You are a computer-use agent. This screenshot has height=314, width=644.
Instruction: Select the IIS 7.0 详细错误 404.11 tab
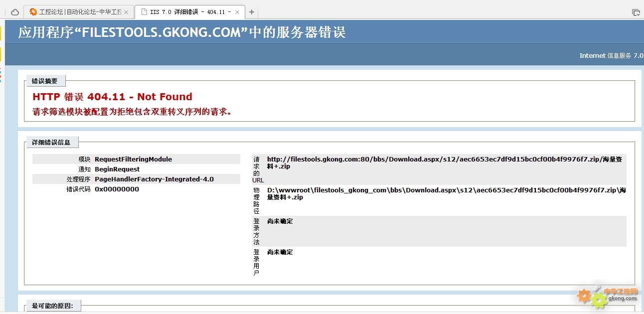click(x=189, y=12)
